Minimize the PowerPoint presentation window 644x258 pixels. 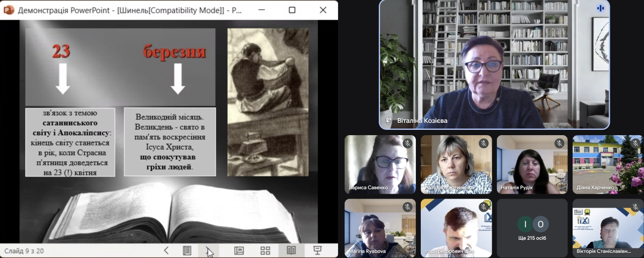coord(261,10)
